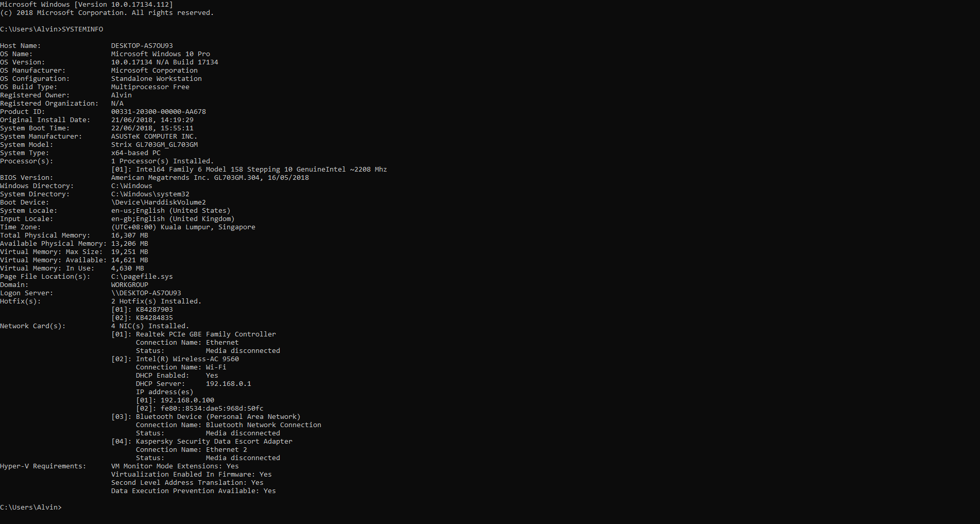Click the IP address 192.168.0.100 entry
The width and height of the screenshot is (980, 524).
pyautogui.click(x=175, y=400)
